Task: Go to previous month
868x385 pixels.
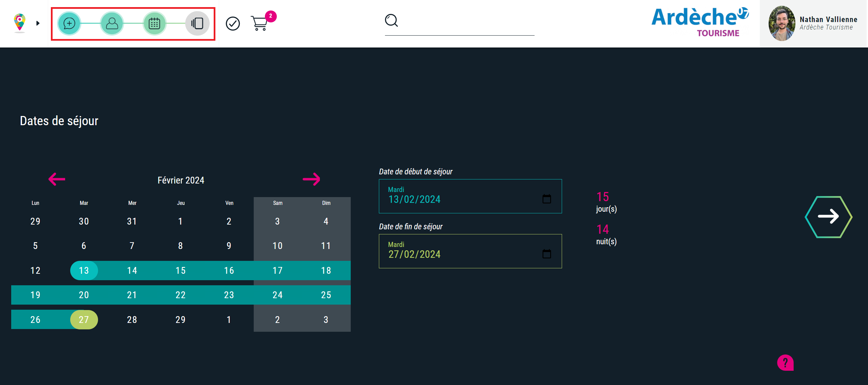Action: pyautogui.click(x=57, y=179)
